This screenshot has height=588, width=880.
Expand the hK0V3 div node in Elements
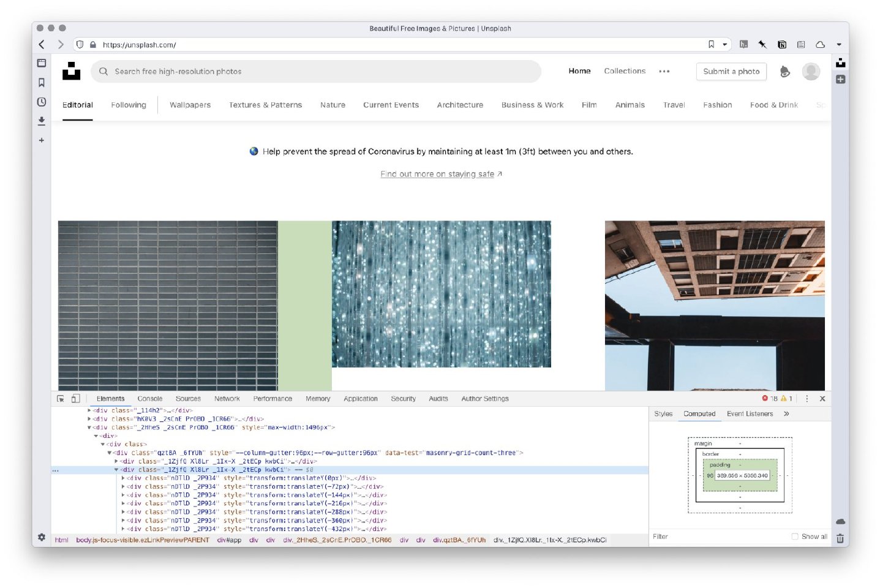(x=89, y=420)
